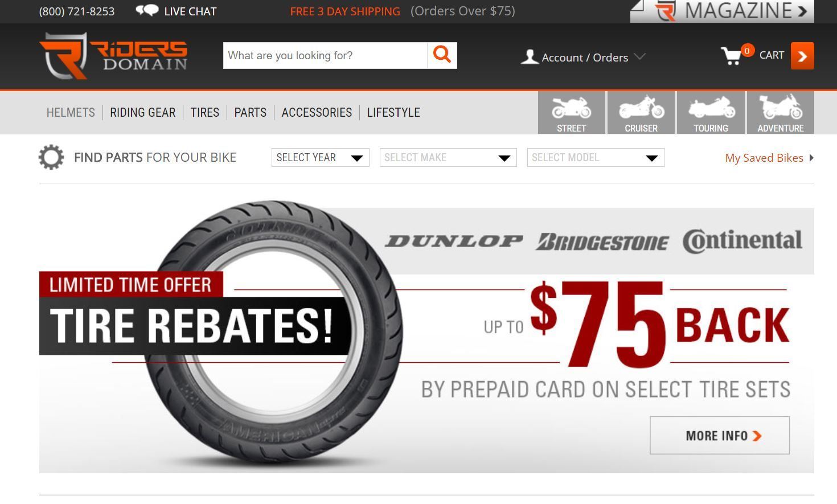This screenshot has height=504, width=837.
Task: Open the Tires menu
Action: pyautogui.click(x=205, y=113)
